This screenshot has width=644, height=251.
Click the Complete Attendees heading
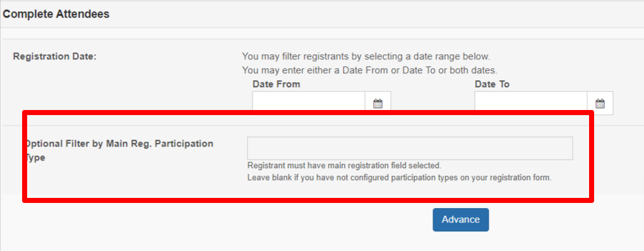[x=56, y=14]
